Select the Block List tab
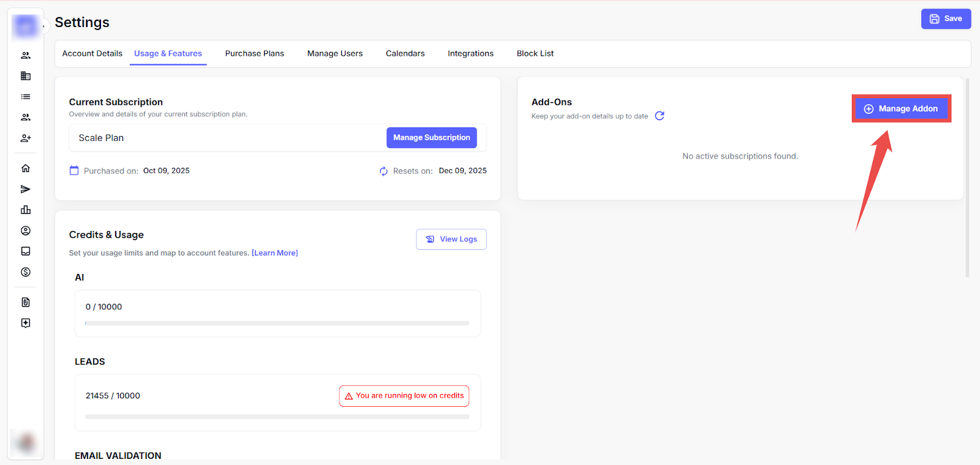This screenshot has width=980, height=465. coord(535,54)
